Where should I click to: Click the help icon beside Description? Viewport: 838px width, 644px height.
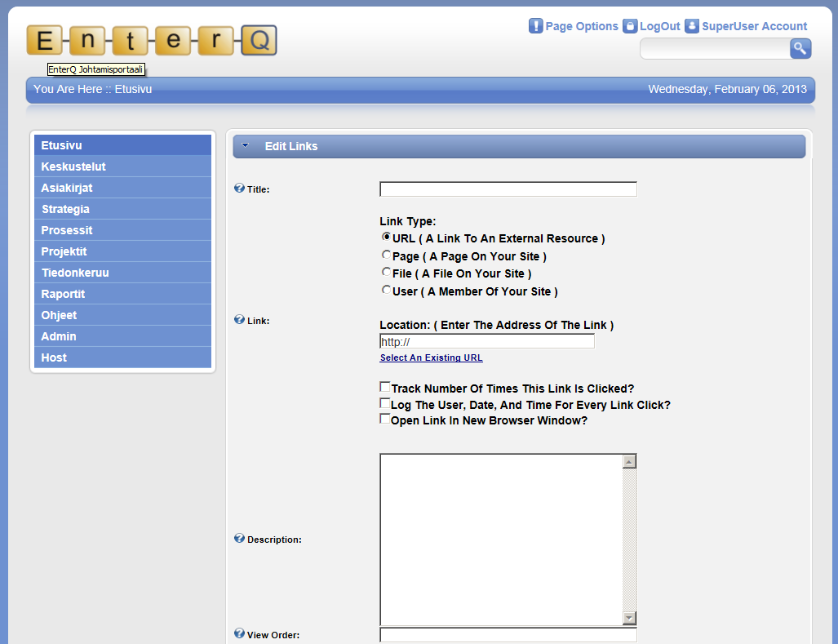click(239, 538)
